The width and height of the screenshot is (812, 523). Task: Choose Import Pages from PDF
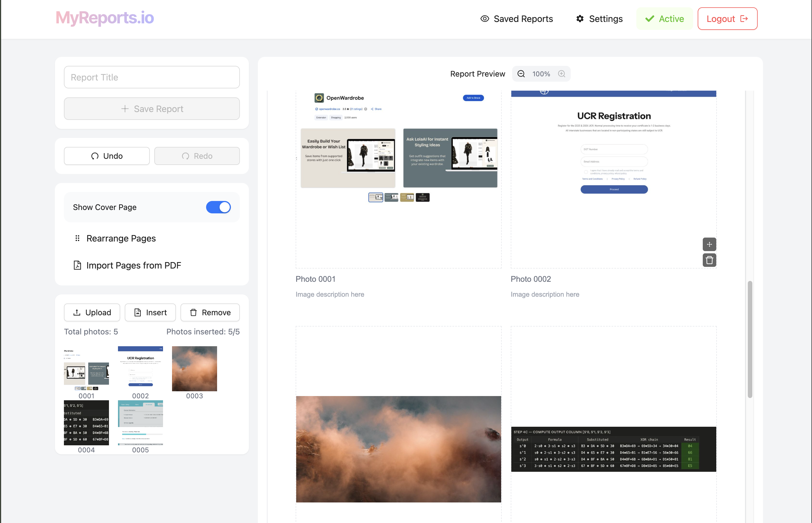tap(127, 265)
